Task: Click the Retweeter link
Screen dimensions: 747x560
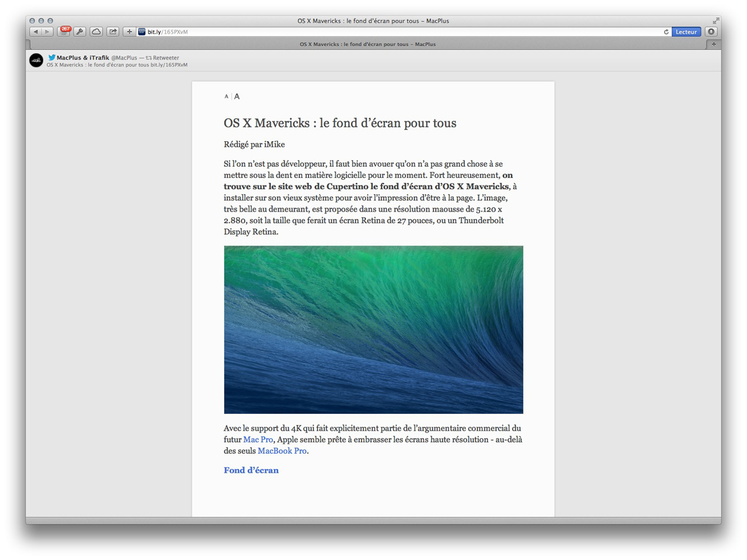Action: 162,58
